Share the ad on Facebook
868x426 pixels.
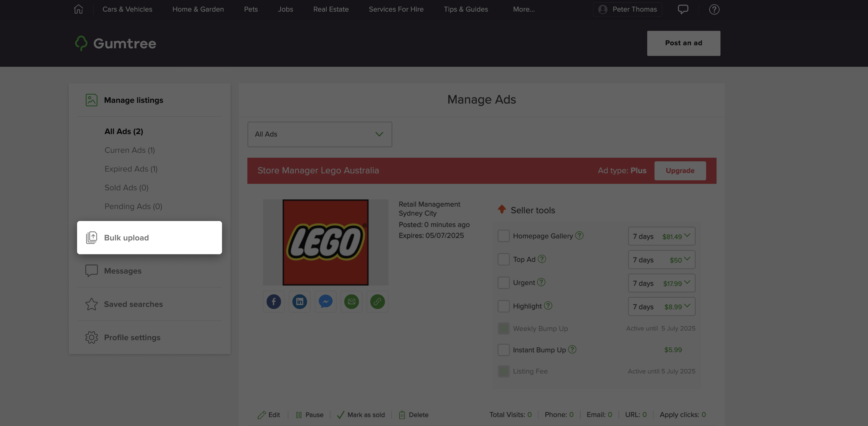point(274,302)
